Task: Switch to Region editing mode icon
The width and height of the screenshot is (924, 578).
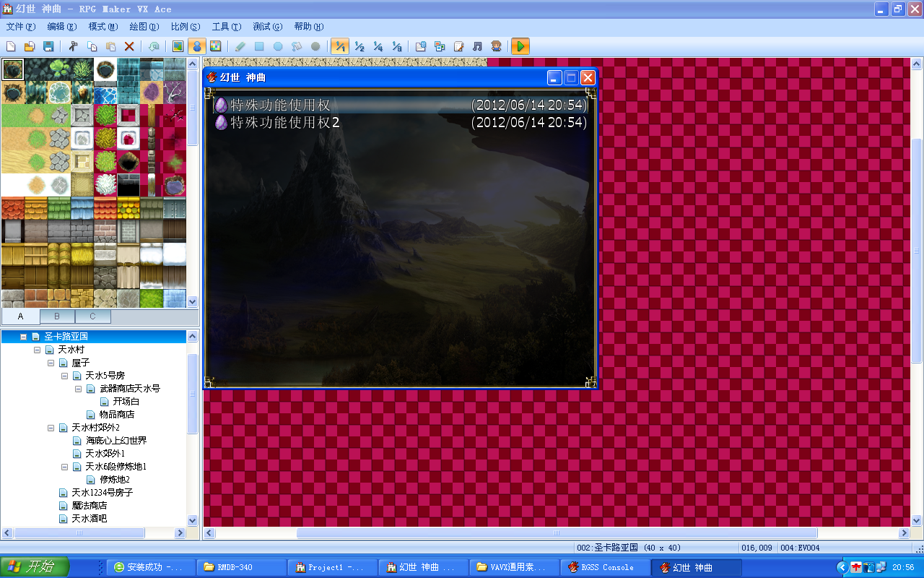Action: coord(215,46)
